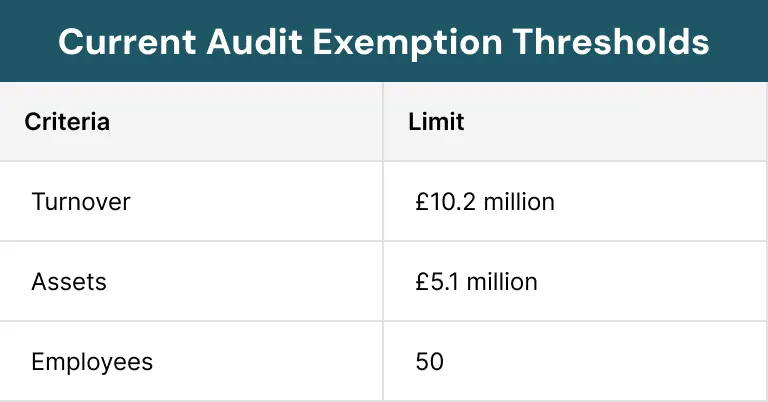The height and width of the screenshot is (402, 768).
Task: Click the word "million" in Assets row
Action: coord(502,282)
